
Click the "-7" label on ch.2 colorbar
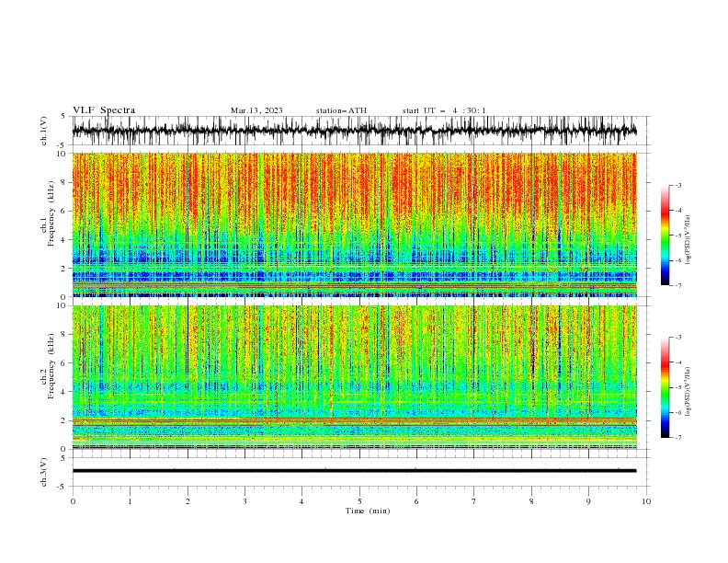(677, 438)
